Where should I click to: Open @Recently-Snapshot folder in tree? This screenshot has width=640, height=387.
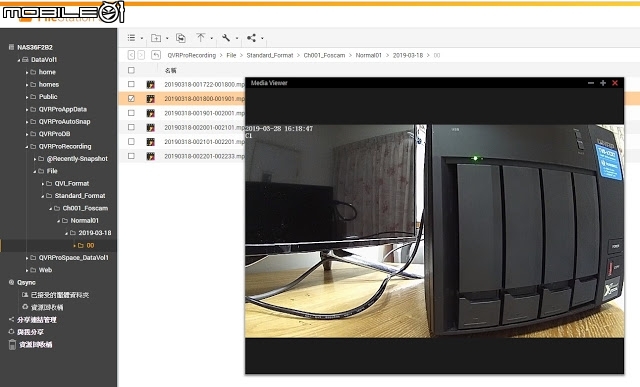point(77,159)
